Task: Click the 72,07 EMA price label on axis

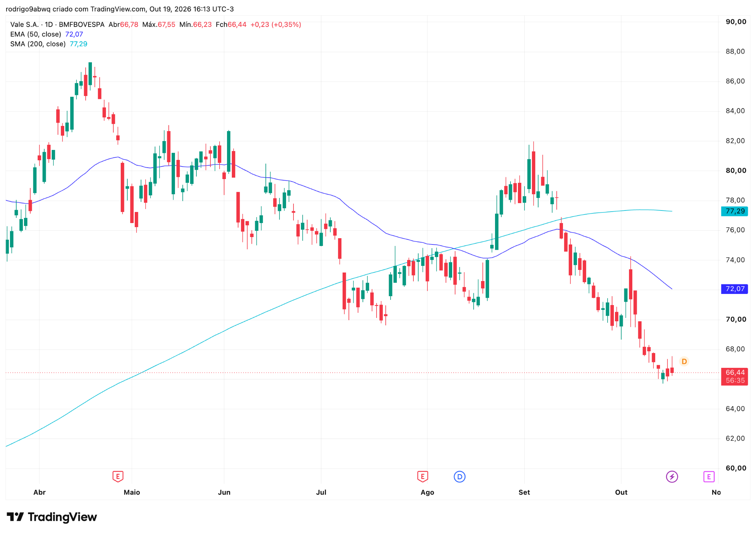Action: click(x=735, y=289)
